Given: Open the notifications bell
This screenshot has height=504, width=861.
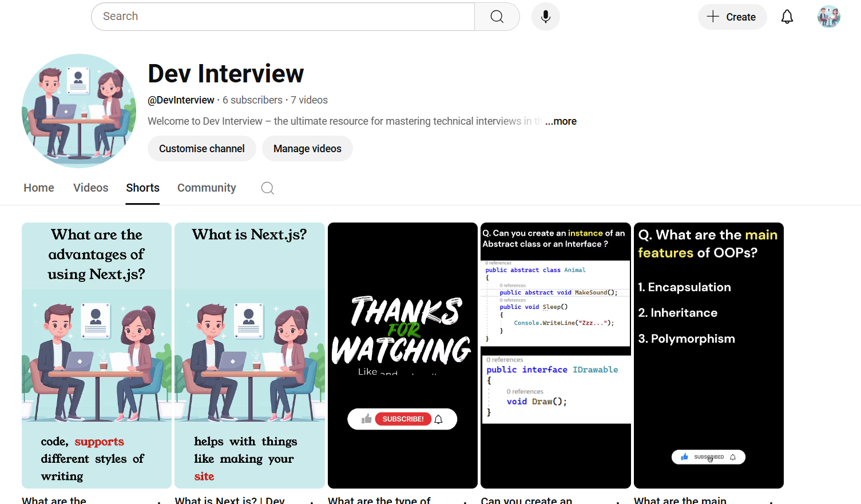Looking at the screenshot, I should point(787,17).
